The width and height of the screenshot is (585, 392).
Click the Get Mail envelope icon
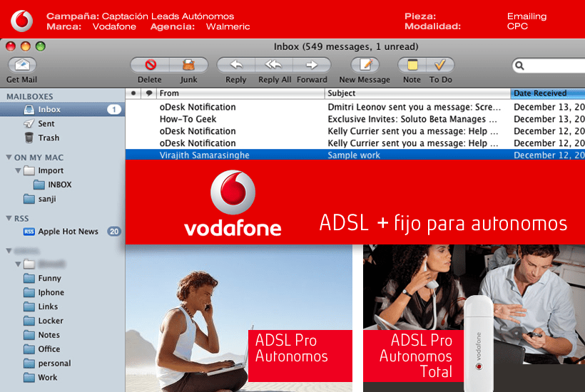coord(21,65)
